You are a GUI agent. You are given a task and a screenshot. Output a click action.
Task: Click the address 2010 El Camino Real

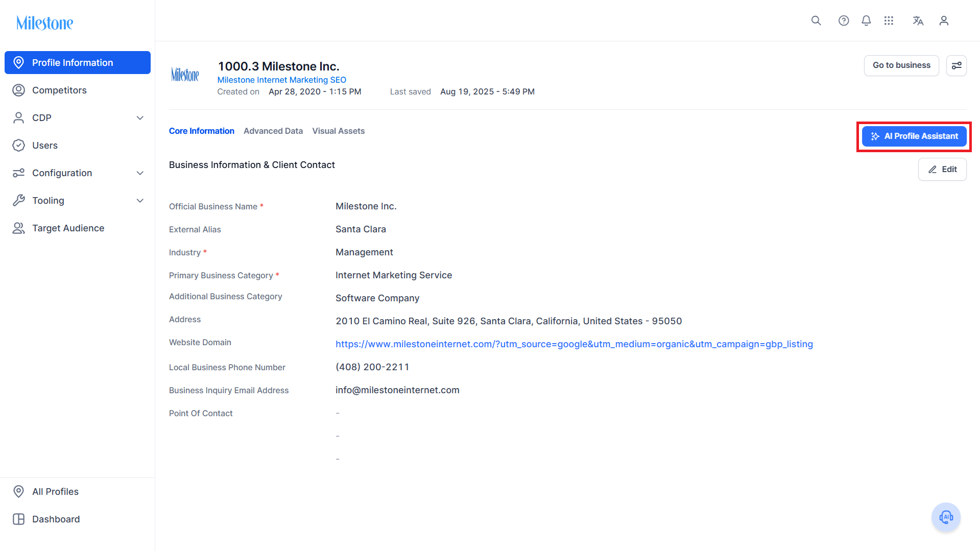pyautogui.click(x=509, y=321)
